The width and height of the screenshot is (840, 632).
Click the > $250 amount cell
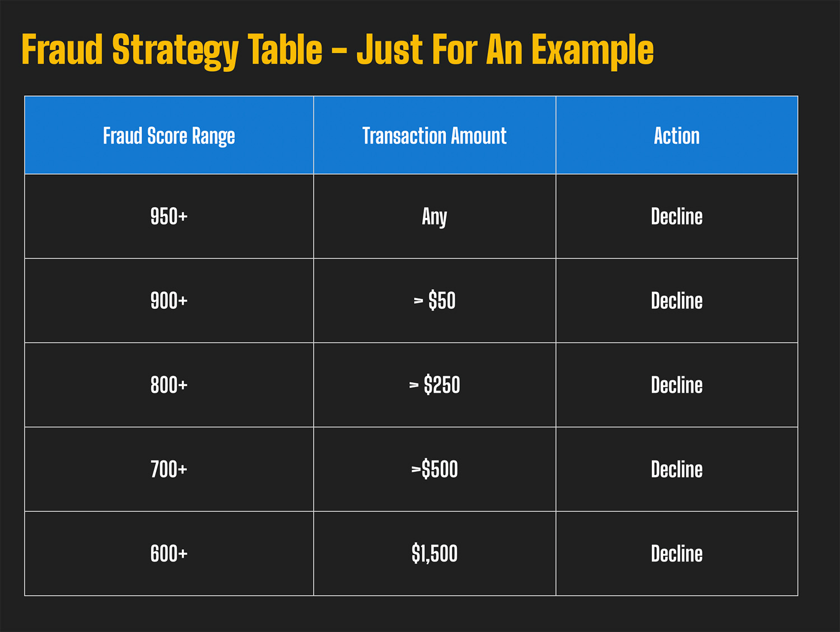pos(434,385)
